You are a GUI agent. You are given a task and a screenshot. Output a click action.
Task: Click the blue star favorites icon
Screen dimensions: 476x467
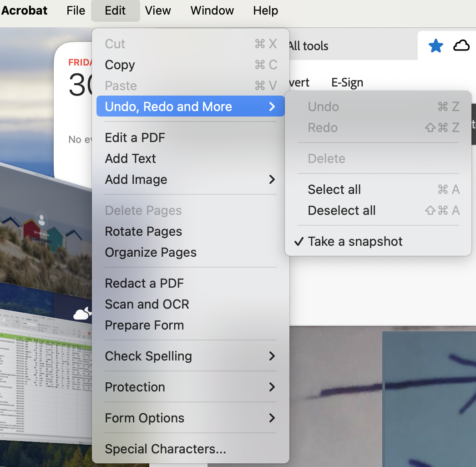[x=435, y=46]
